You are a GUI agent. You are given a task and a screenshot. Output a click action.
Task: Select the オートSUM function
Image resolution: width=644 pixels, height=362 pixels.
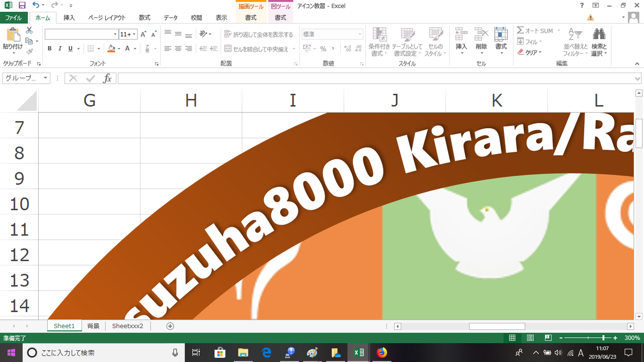tap(534, 31)
